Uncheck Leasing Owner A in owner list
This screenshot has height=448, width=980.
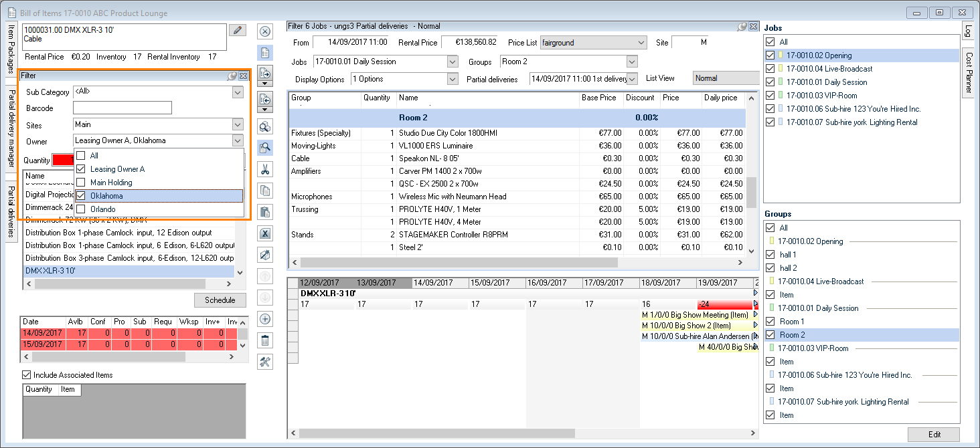pyautogui.click(x=80, y=169)
